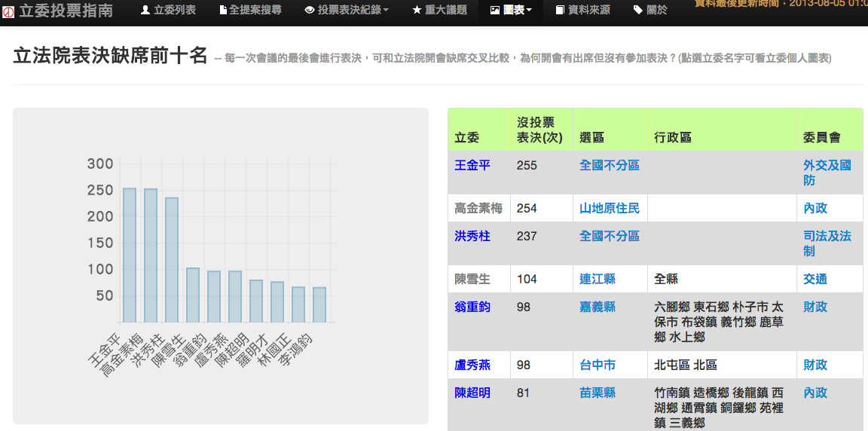868x431 pixels.
Task: Open the 台中市 district link
Action: pyautogui.click(x=598, y=365)
